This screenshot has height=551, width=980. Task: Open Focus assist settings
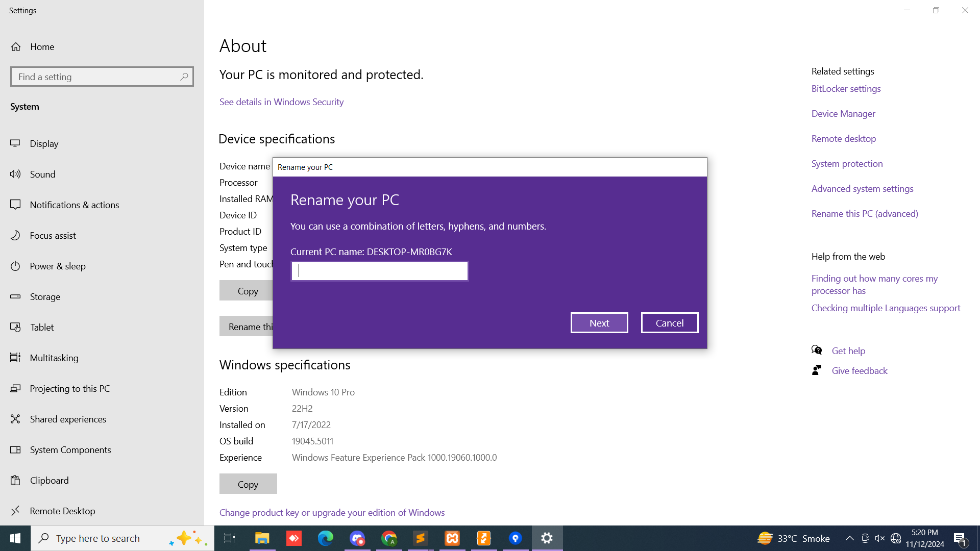[53, 235]
